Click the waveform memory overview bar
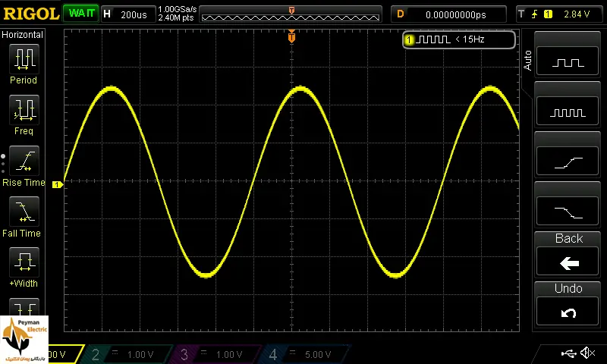The image size is (607, 364). click(x=291, y=14)
